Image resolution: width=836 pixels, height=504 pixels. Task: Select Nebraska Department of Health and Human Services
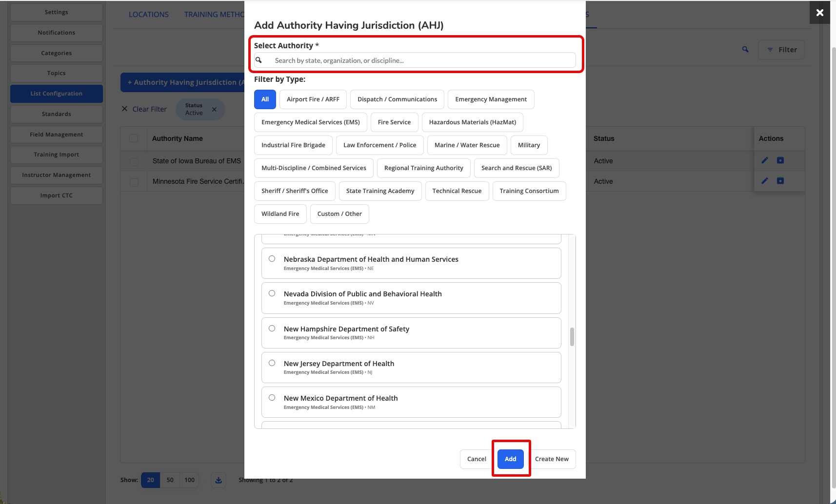(x=272, y=259)
